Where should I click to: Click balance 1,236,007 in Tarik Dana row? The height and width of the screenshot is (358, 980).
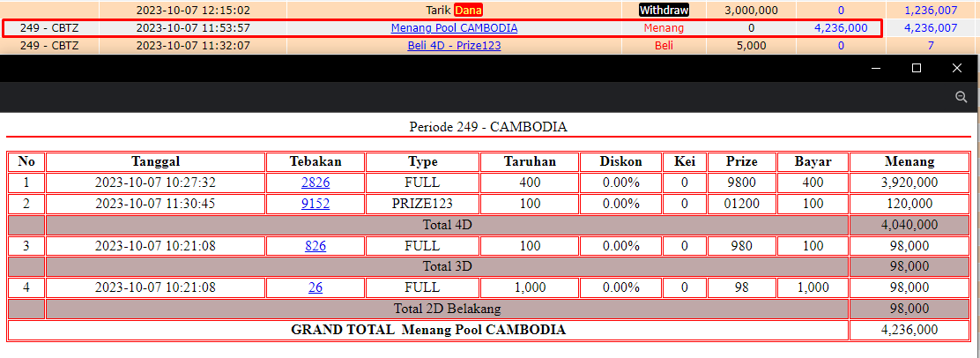click(x=932, y=11)
